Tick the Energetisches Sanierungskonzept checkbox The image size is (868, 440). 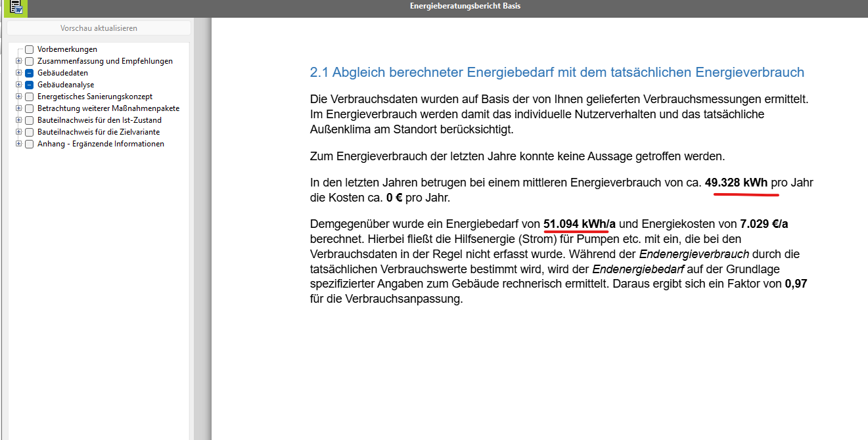29,97
